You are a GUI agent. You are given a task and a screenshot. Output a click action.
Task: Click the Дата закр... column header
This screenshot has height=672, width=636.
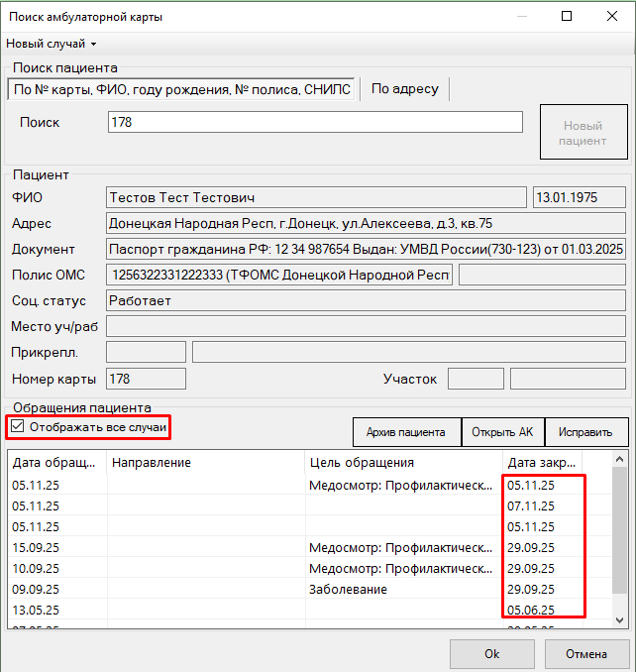tap(542, 463)
